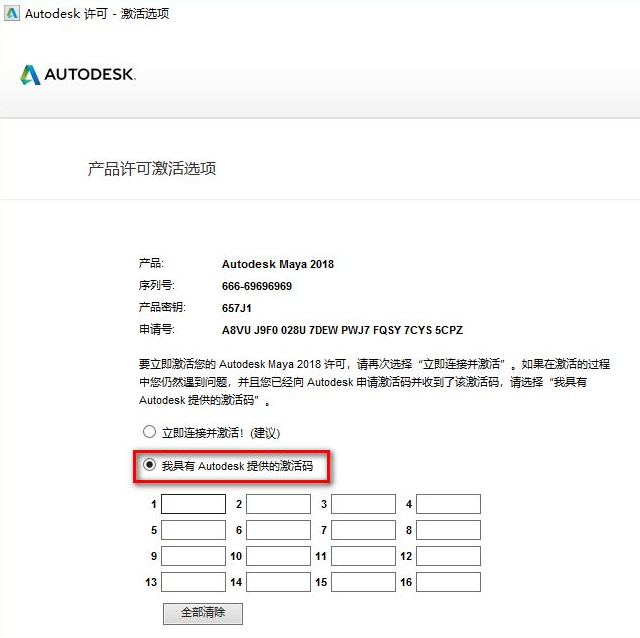Select activation code box 6
The width and height of the screenshot is (640, 638).
coord(278,530)
